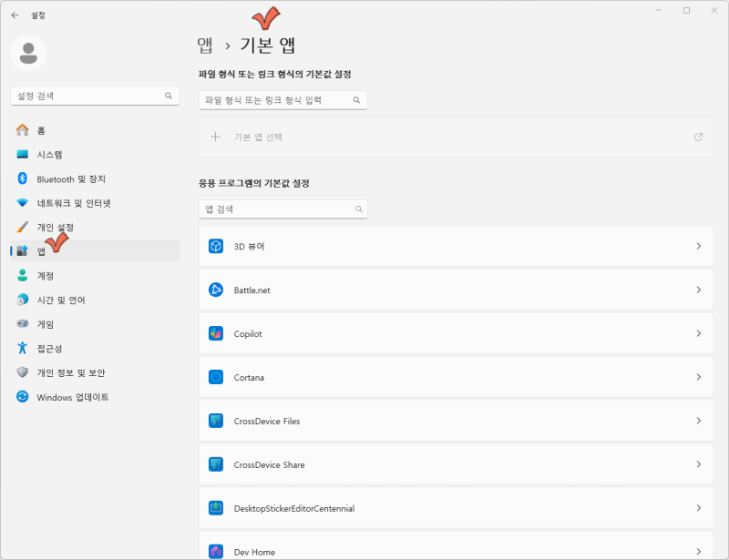This screenshot has width=729, height=560.
Task: Expand the CrossDevice Files row chevron
Action: click(x=698, y=421)
